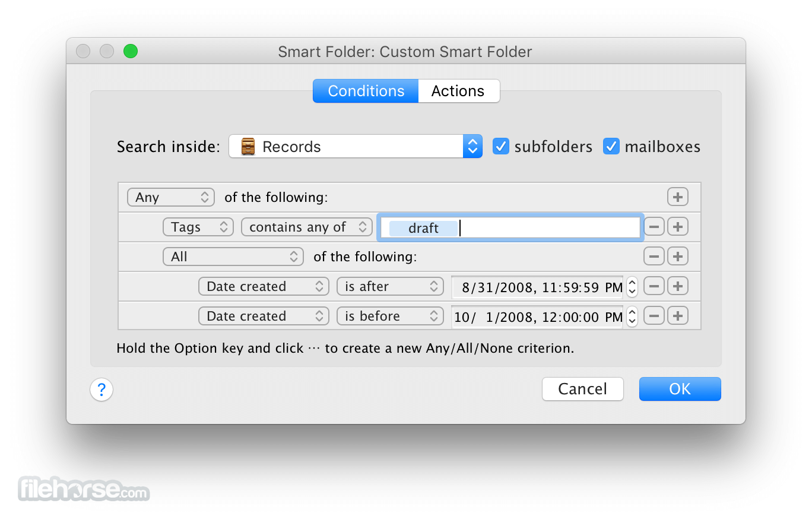Uncheck the subfolders checkbox
The image size is (812, 519).
501,146
